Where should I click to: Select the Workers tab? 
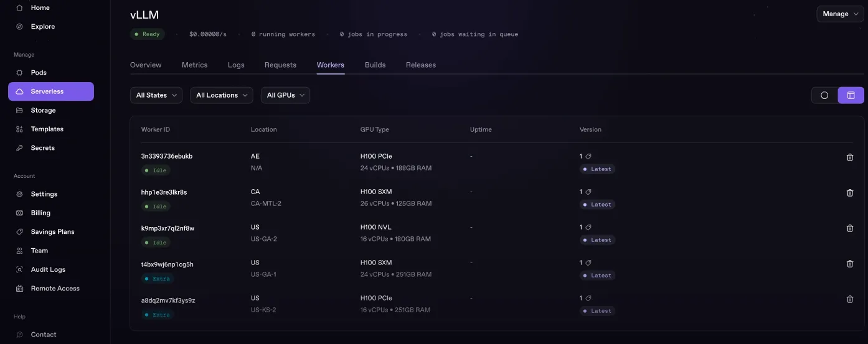pos(331,65)
